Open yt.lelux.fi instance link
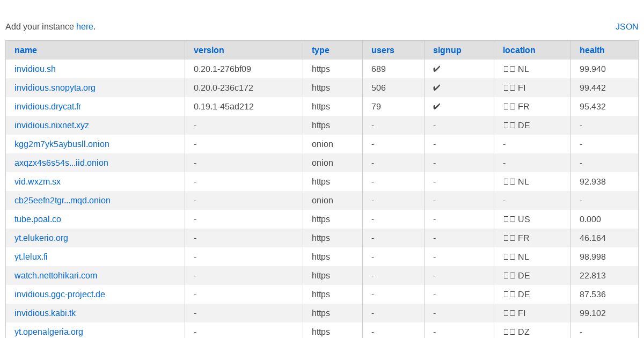 (x=31, y=256)
